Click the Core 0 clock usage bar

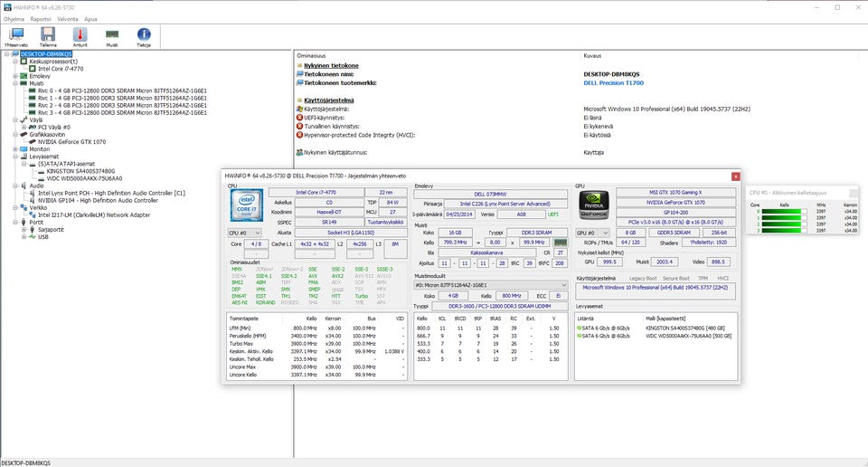[x=782, y=212]
